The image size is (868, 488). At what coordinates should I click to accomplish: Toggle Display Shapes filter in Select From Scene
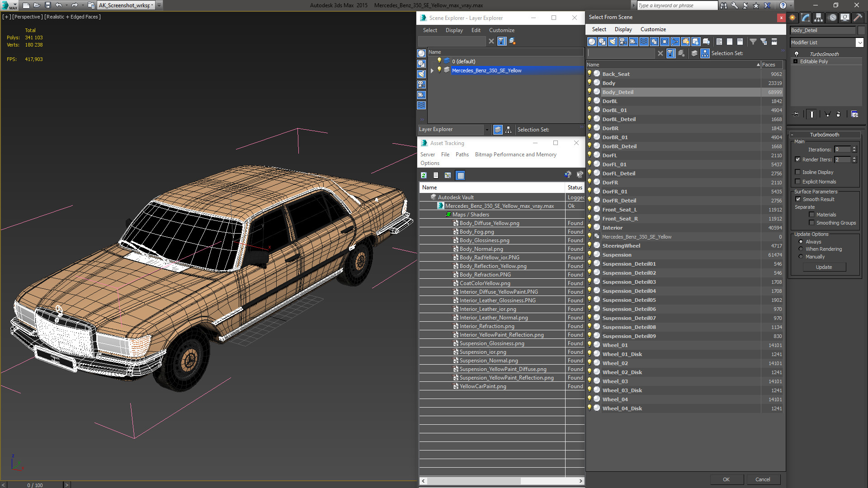tap(602, 42)
